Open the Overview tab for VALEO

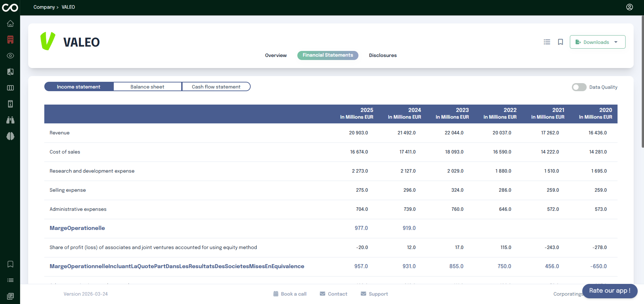click(276, 55)
